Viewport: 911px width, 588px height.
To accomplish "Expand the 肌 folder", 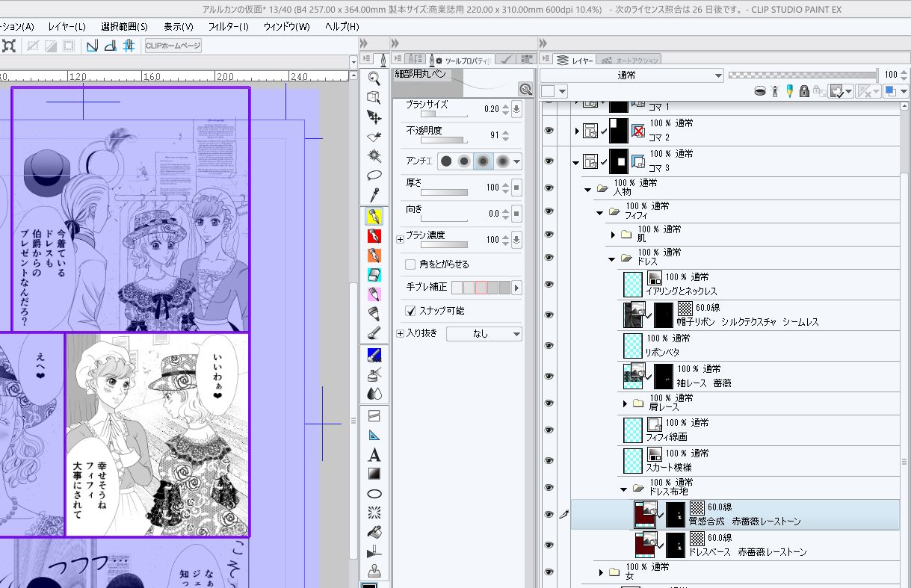I will 613,235.
